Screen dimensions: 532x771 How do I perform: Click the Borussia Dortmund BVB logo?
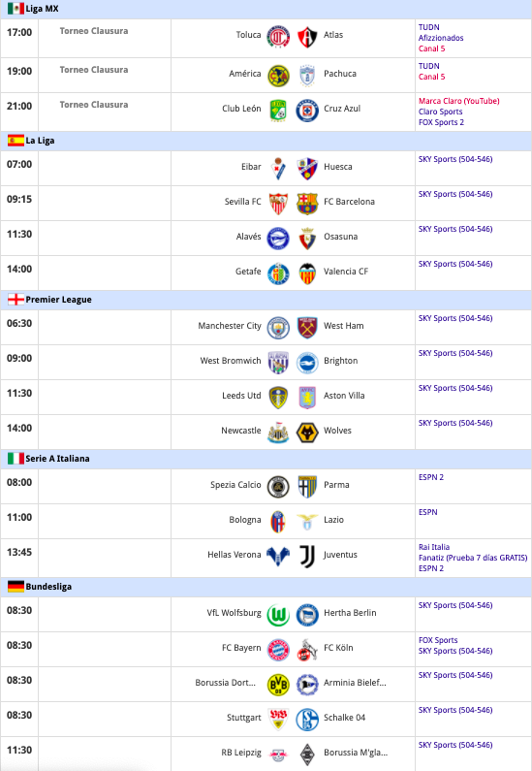(x=278, y=685)
